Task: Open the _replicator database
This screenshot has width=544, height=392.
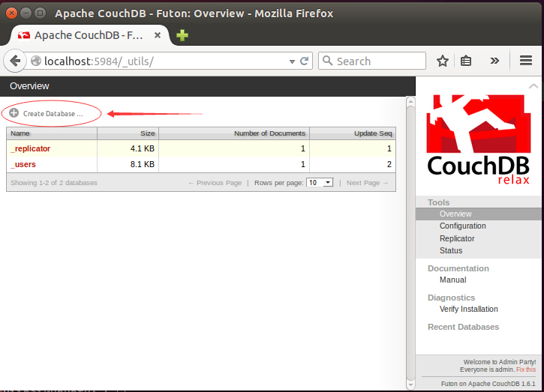Action: point(31,148)
